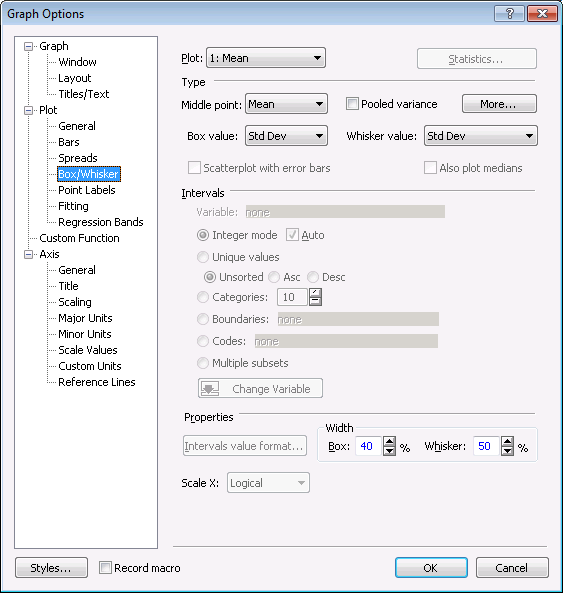Click the Statistics button
Screen dimensions: 563x593
click(477, 59)
